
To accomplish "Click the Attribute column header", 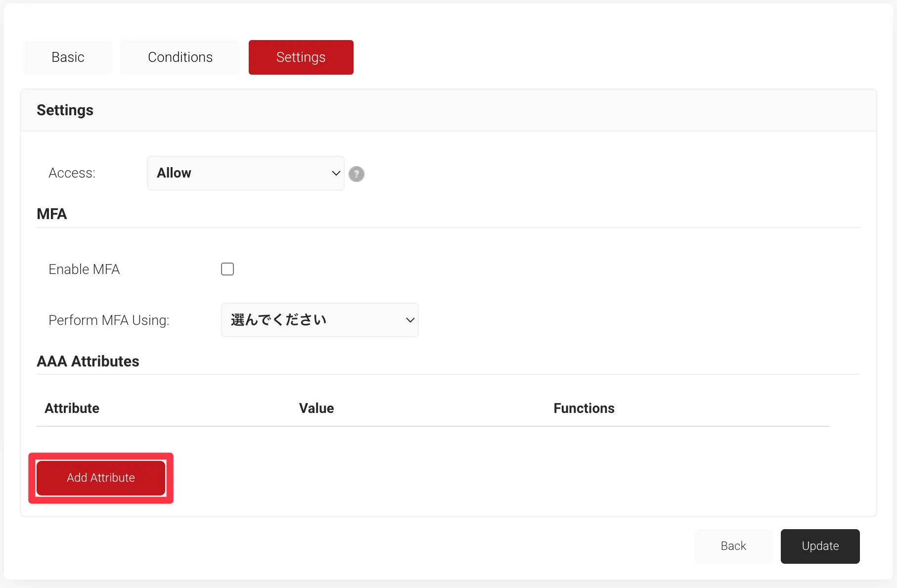I will (72, 408).
